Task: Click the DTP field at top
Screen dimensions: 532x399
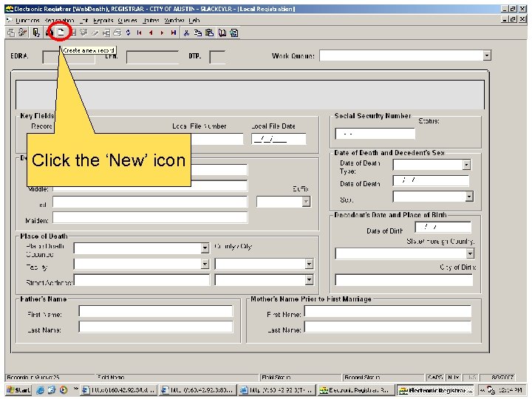Action: click(x=217, y=57)
